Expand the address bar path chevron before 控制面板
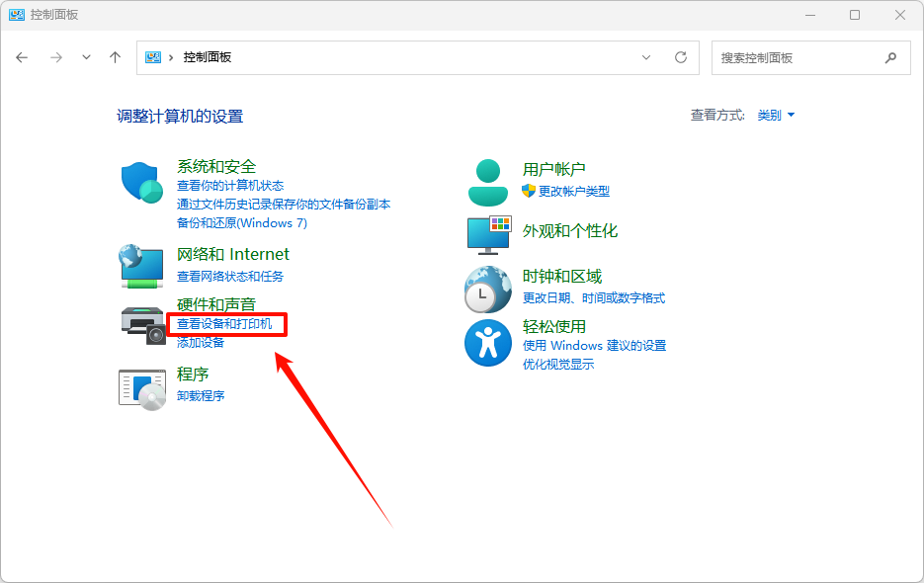The width and height of the screenshot is (924, 583). (x=171, y=57)
